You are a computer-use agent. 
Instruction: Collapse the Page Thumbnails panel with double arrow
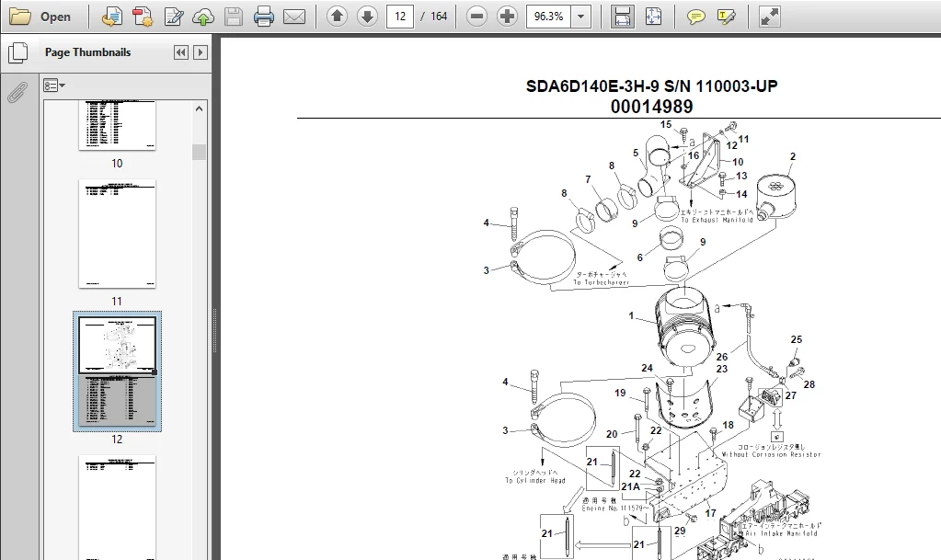[180, 52]
